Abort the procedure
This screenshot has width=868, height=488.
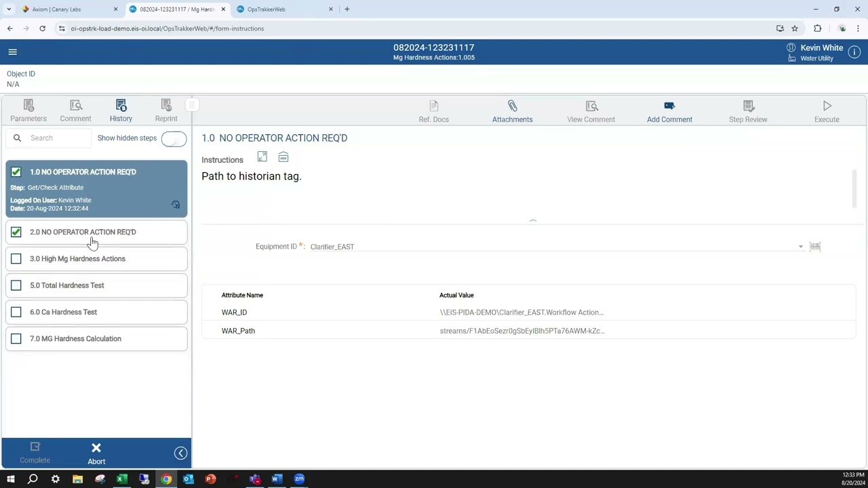click(x=96, y=453)
